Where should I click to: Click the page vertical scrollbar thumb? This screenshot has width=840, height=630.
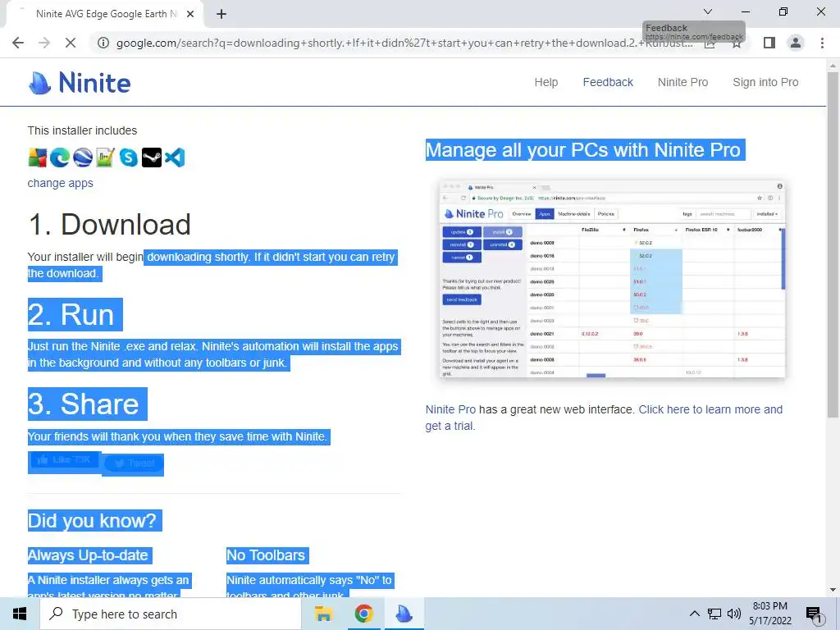[x=833, y=244]
